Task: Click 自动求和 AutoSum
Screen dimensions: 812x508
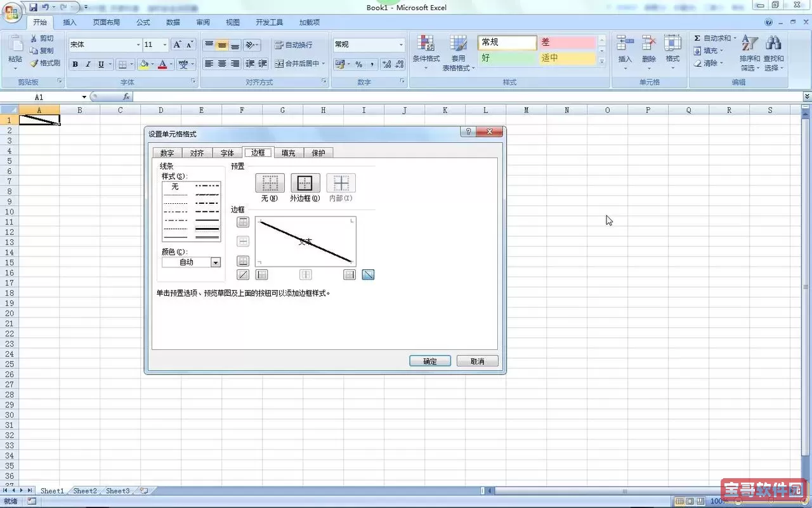Action: tap(715, 39)
